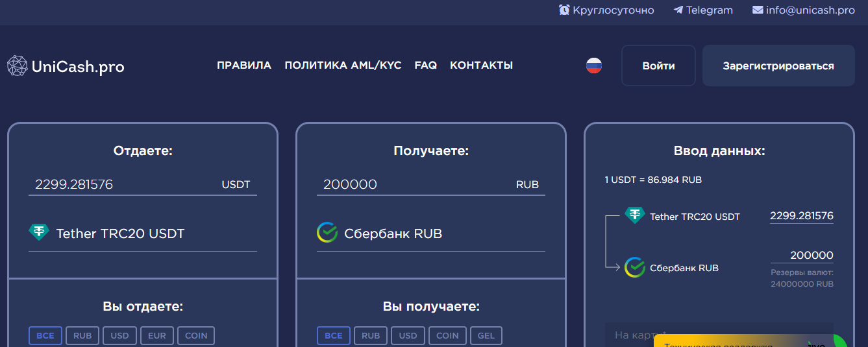Image resolution: width=868 pixels, height=347 pixels.
Task: Click the UniCash.pro globe logo icon
Action: pyautogui.click(x=18, y=66)
